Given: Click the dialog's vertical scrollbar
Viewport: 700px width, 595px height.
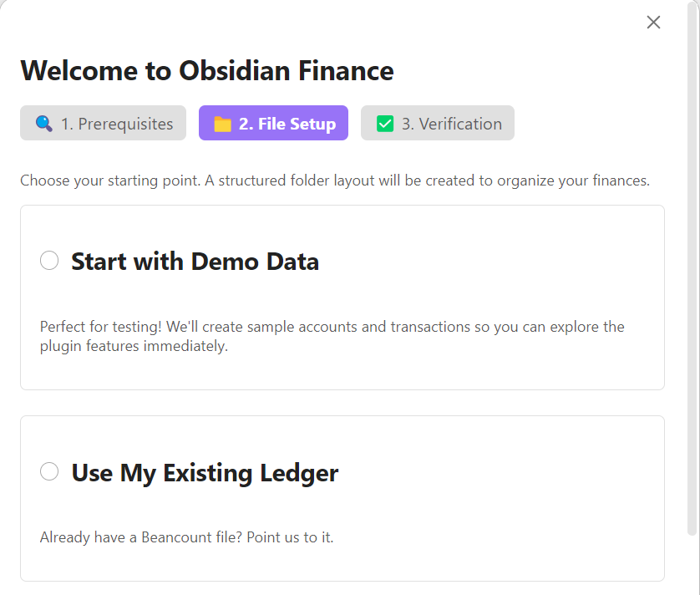Looking at the screenshot, I should point(692,268).
